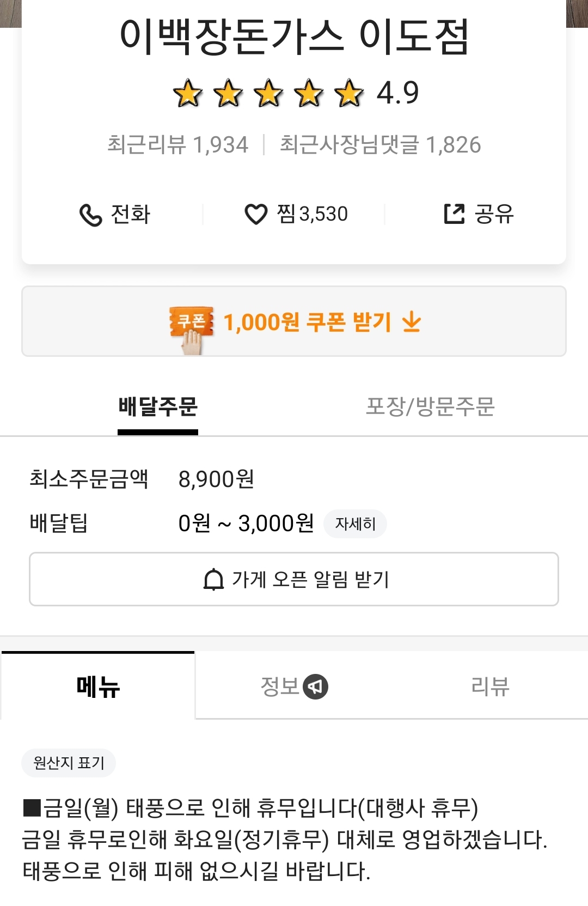Tap the phone call icon

[90, 215]
